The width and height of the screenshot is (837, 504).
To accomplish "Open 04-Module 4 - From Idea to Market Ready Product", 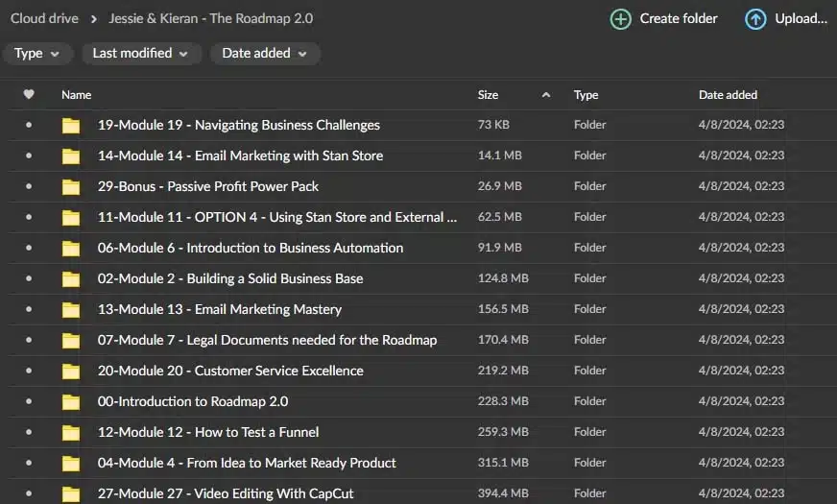I will tap(247, 463).
